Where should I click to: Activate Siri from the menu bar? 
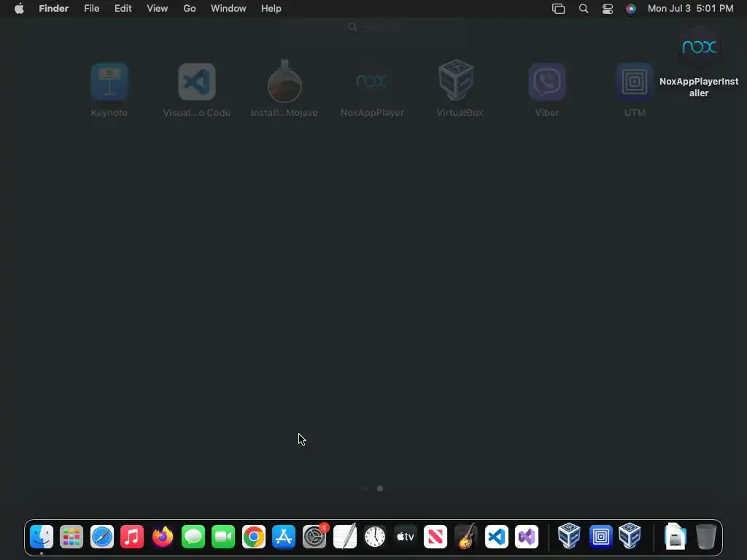pos(631,9)
